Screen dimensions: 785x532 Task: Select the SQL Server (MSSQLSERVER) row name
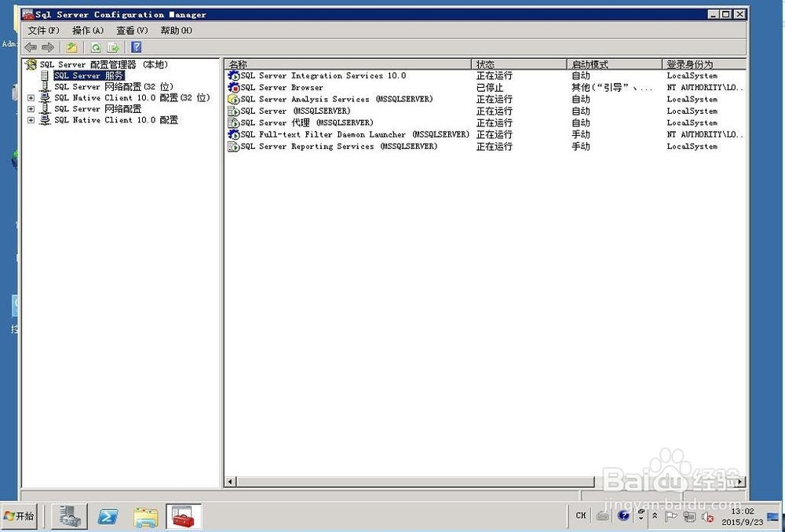[x=295, y=111]
